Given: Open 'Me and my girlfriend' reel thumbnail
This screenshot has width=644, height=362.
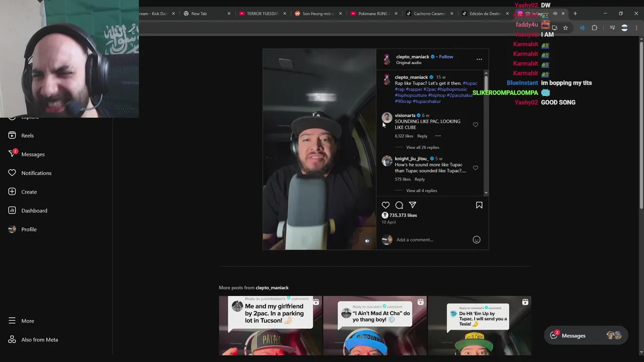Looking at the screenshot, I should click(x=270, y=326).
